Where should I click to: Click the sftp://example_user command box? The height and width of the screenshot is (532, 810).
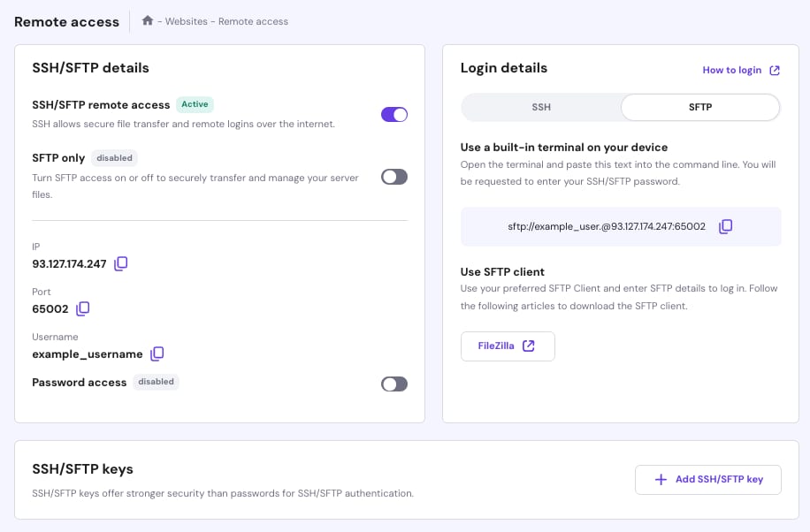(607, 226)
